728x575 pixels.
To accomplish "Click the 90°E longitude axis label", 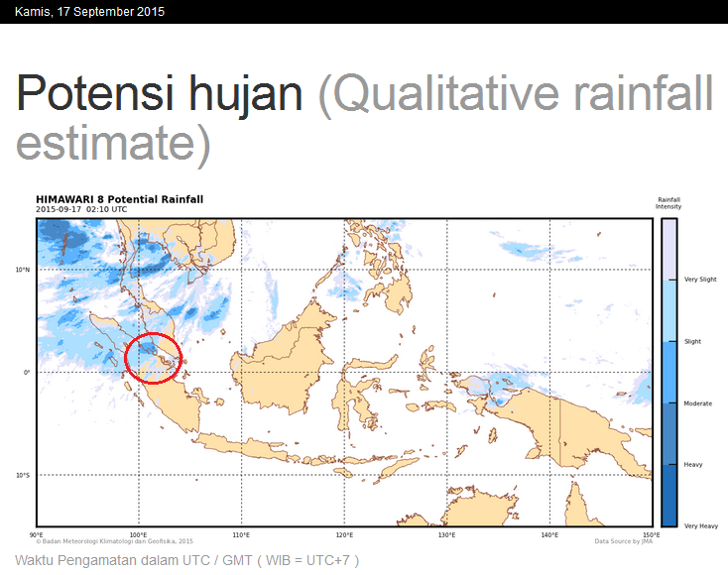I will (x=37, y=535).
